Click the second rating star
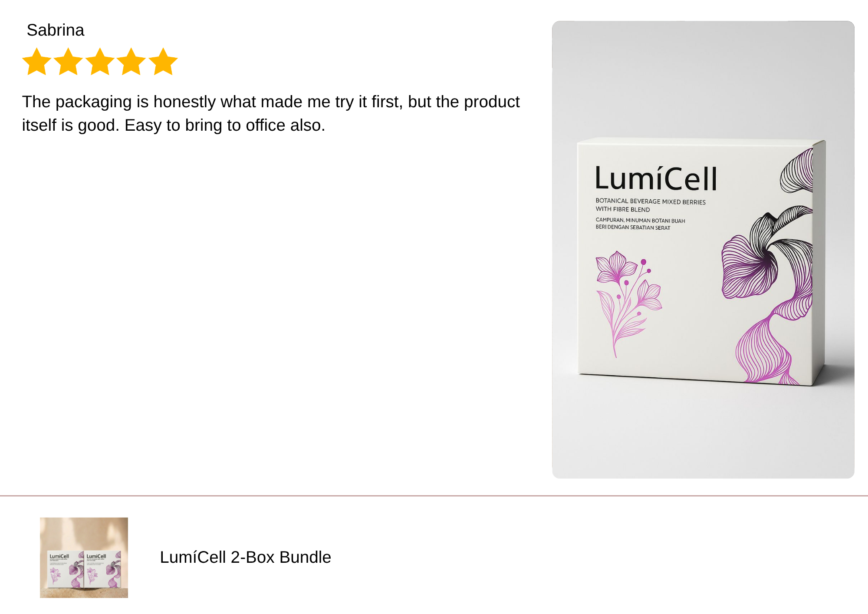 click(68, 62)
